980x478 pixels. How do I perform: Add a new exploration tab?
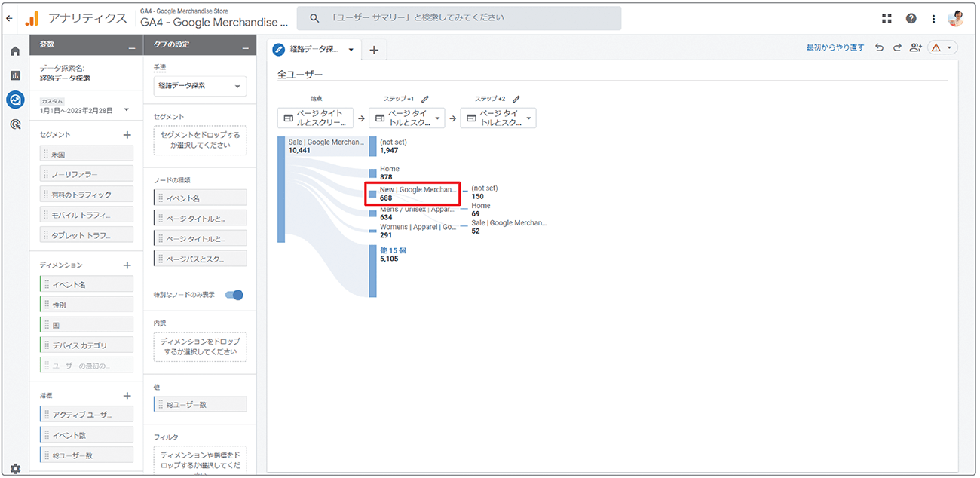(374, 50)
